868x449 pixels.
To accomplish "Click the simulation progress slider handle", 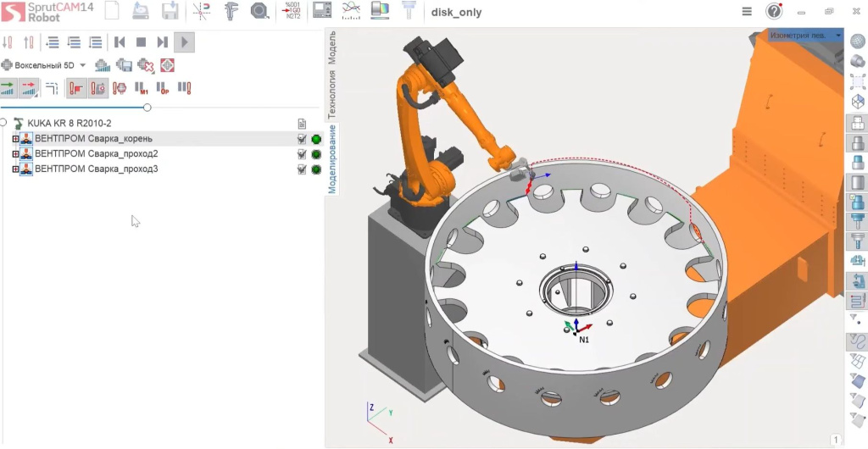I will (x=147, y=108).
